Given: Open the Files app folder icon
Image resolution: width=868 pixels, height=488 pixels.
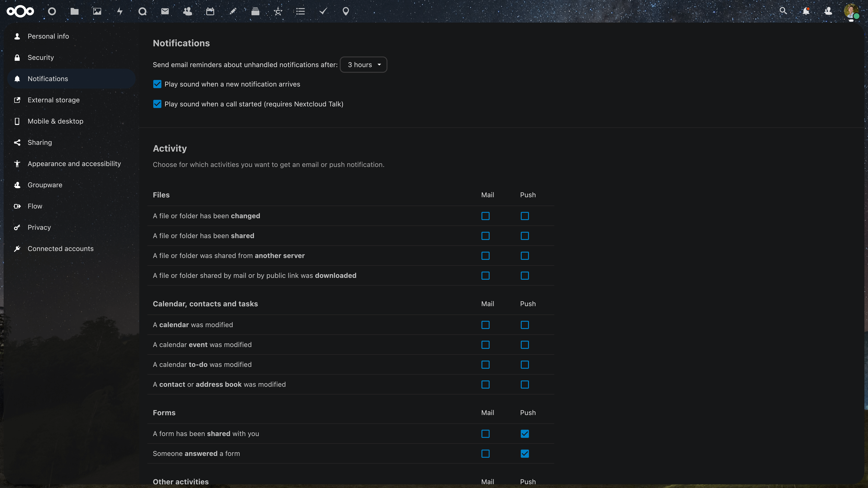Looking at the screenshot, I should coord(74,11).
